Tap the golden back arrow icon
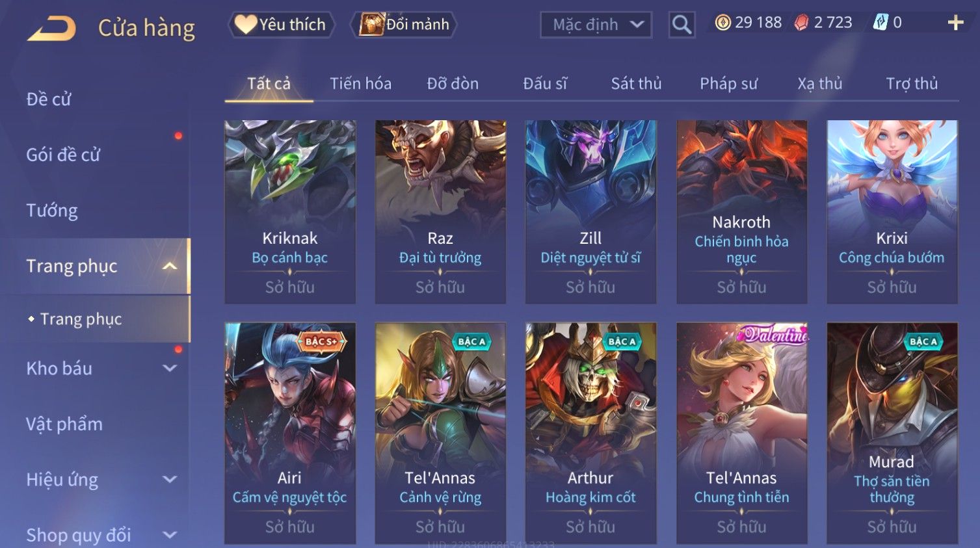This screenshot has width=980, height=548. tap(51, 28)
